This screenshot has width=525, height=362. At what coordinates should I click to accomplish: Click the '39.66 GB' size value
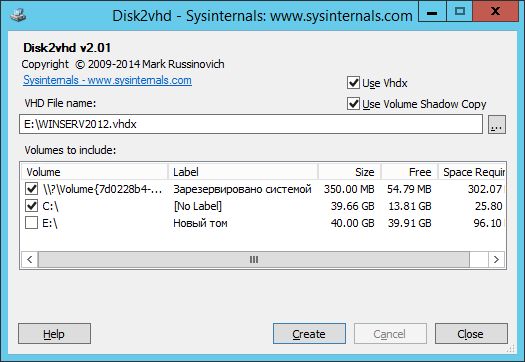click(x=353, y=206)
